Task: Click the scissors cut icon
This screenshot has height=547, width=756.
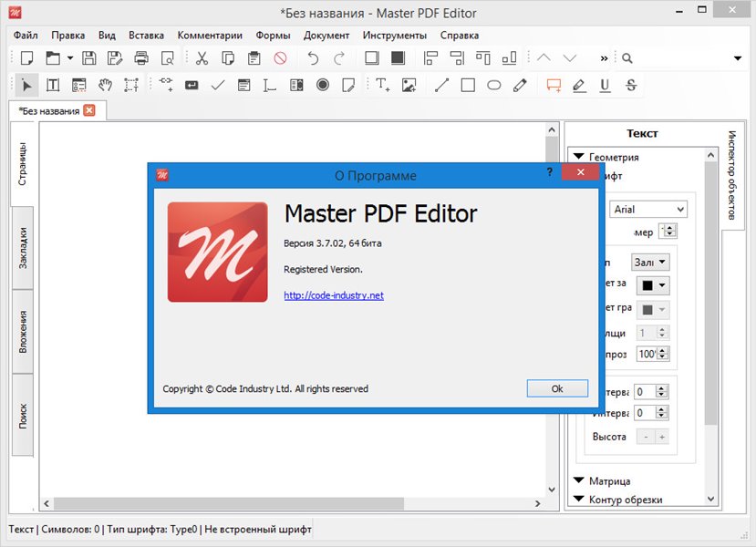Action: (x=202, y=58)
